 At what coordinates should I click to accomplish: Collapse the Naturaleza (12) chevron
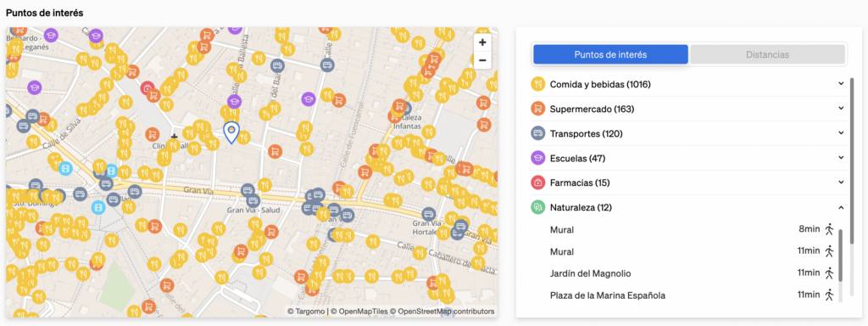tap(841, 207)
